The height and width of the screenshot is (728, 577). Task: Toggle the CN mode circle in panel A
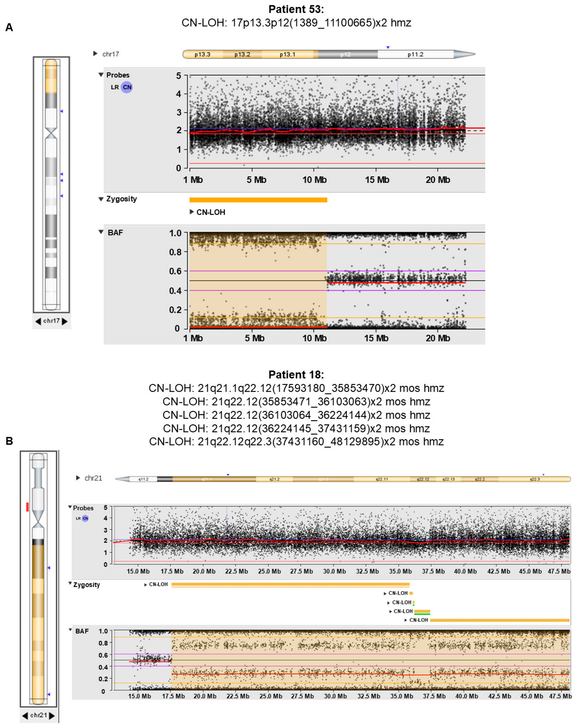[x=127, y=87]
